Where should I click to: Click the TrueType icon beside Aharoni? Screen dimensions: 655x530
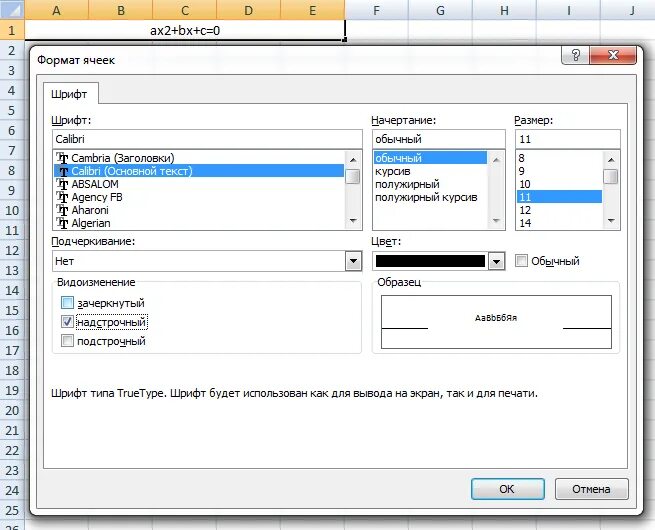(x=63, y=210)
